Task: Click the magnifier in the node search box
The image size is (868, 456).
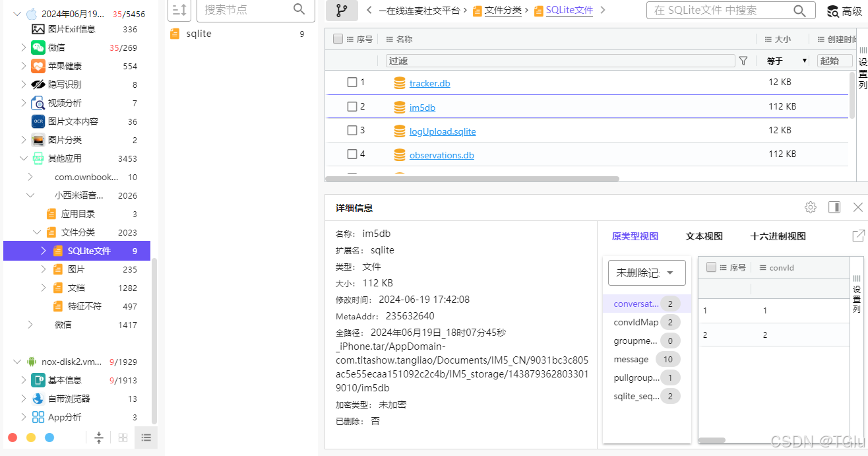Action: [299, 9]
